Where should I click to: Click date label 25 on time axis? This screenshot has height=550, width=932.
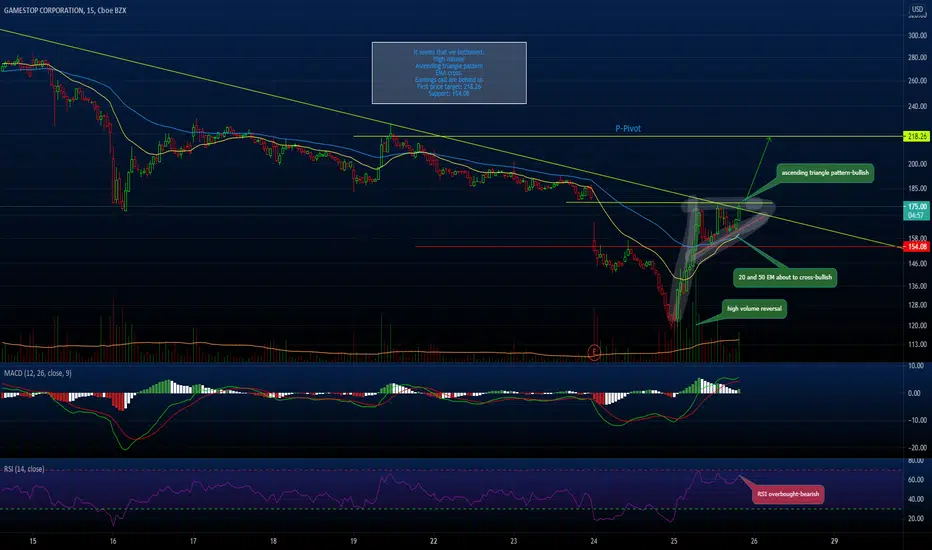(x=674, y=541)
